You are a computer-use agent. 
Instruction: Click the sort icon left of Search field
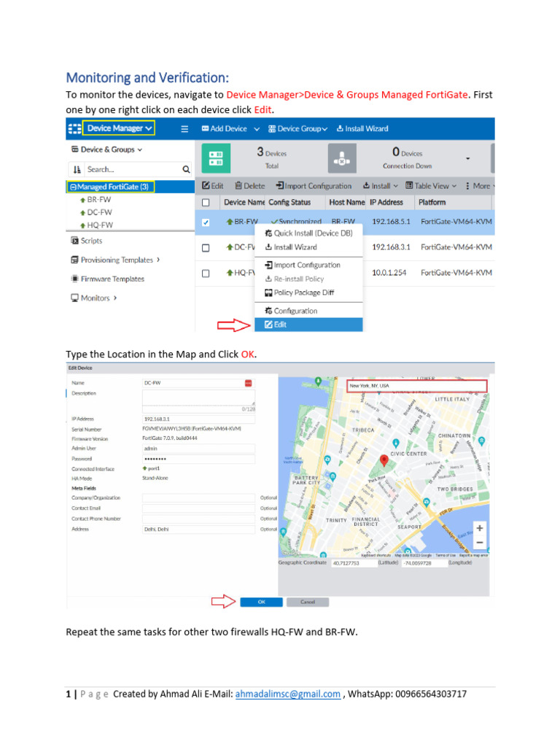(77, 169)
